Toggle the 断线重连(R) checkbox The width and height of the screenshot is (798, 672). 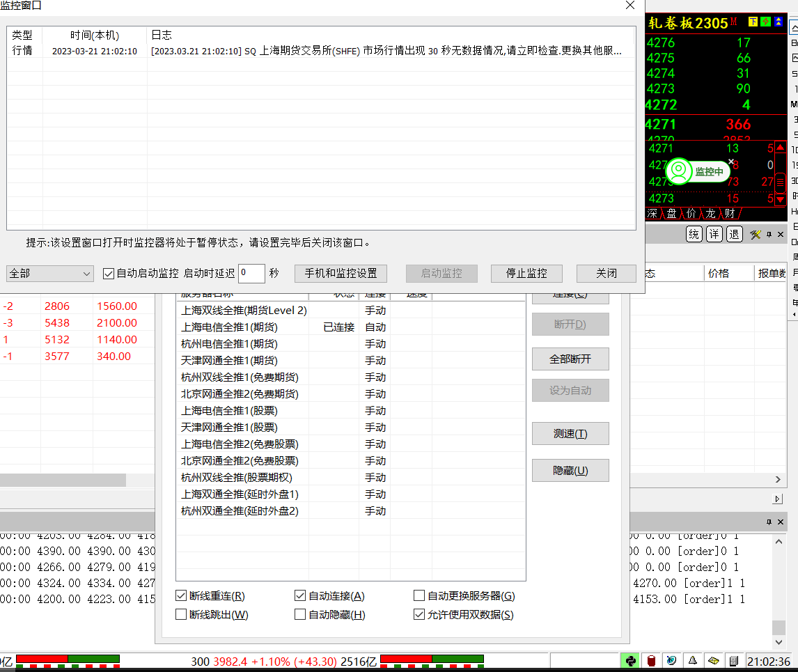(182, 596)
